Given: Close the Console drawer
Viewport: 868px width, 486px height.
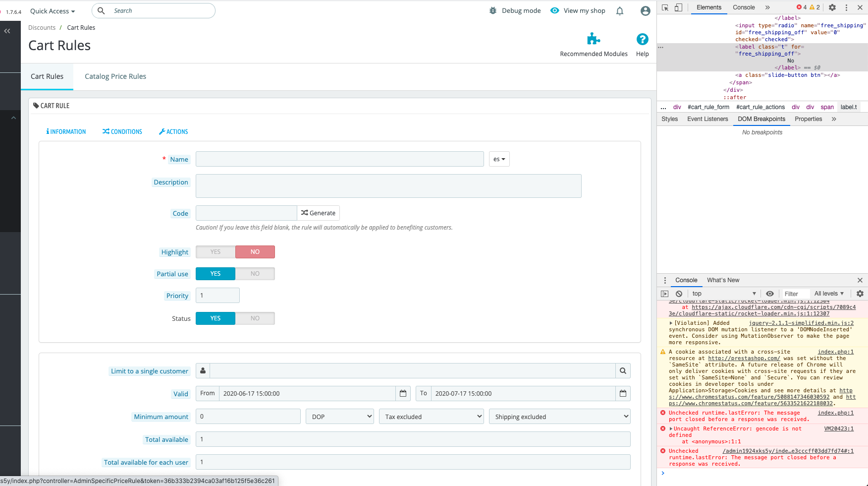Looking at the screenshot, I should pyautogui.click(x=860, y=280).
